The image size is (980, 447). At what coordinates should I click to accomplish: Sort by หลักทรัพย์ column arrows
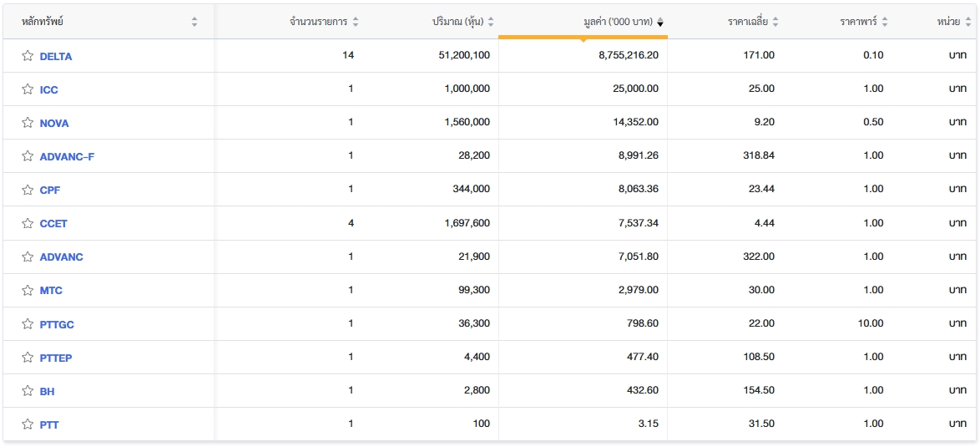click(x=194, y=22)
